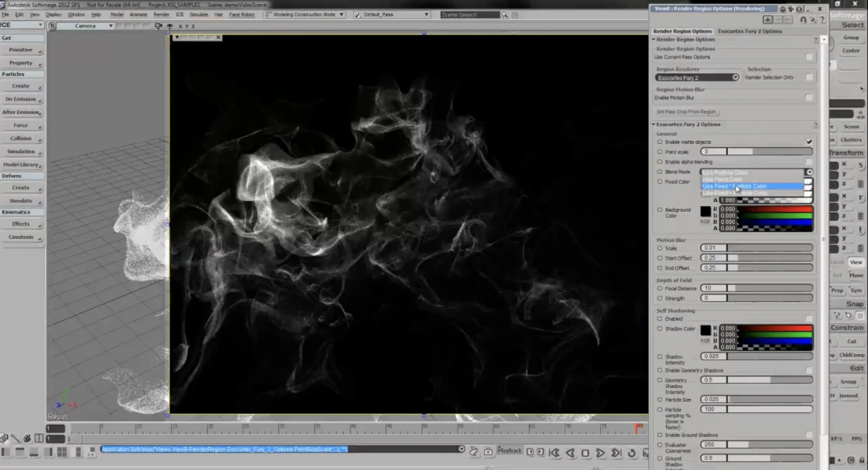Click Set Pass Crop From Region button
This screenshot has height=470, width=868.
click(x=686, y=111)
